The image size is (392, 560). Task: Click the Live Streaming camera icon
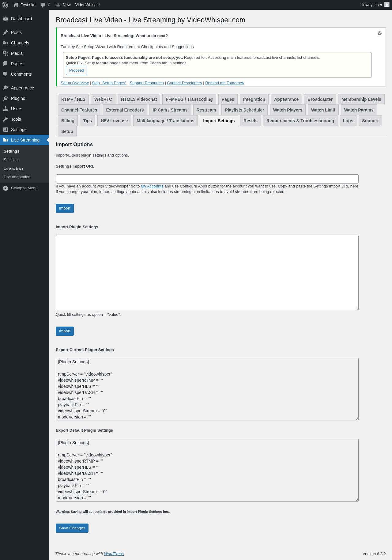pos(6,140)
